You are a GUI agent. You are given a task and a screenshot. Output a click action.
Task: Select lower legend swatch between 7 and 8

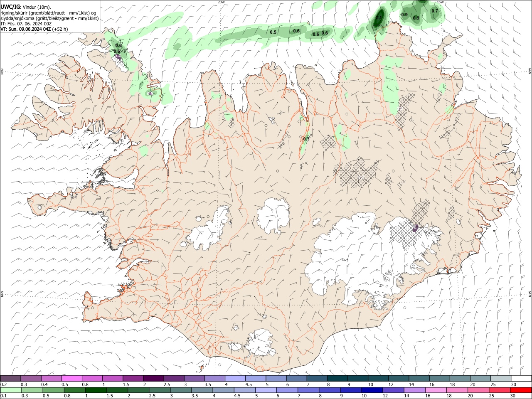coord(308,390)
